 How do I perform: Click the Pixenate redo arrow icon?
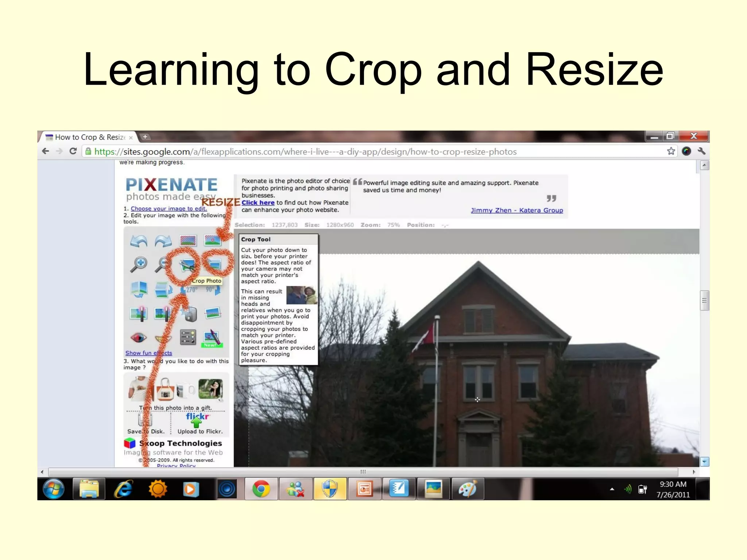click(163, 241)
